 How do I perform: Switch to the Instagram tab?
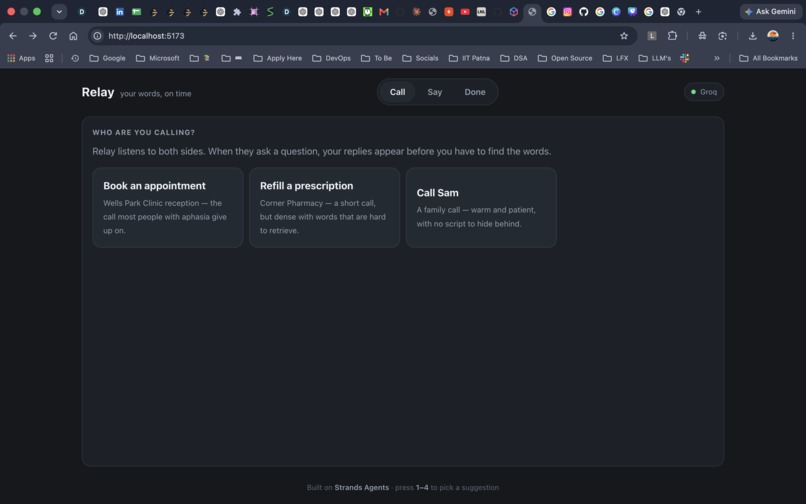click(567, 12)
